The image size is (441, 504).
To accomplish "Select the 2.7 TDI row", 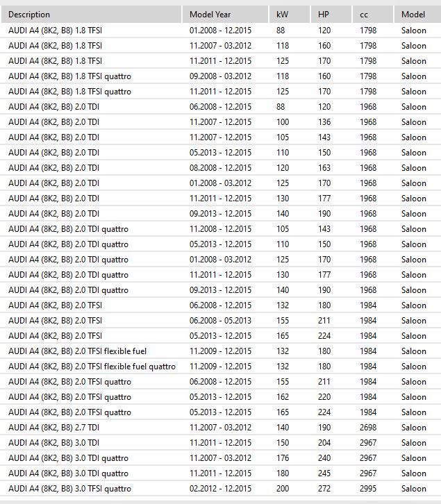I will (x=220, y=428).
